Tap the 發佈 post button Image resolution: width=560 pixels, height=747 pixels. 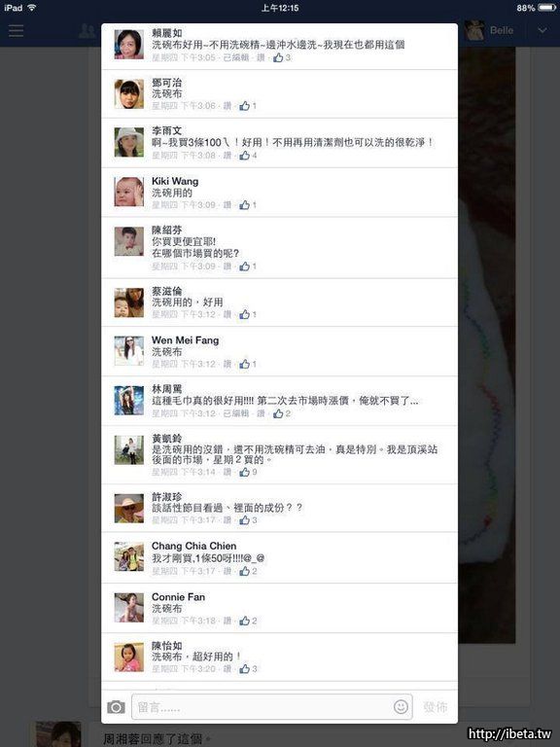click(436, 707)
